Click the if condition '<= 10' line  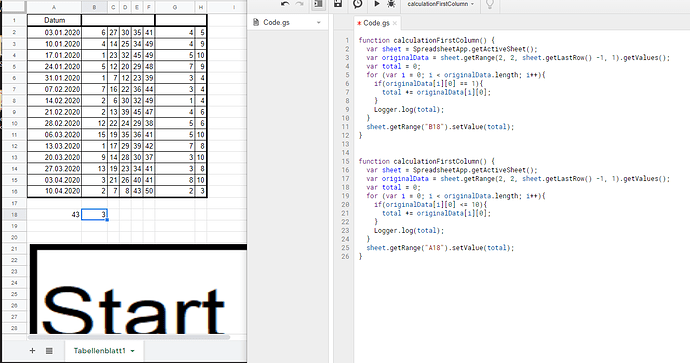430,205
